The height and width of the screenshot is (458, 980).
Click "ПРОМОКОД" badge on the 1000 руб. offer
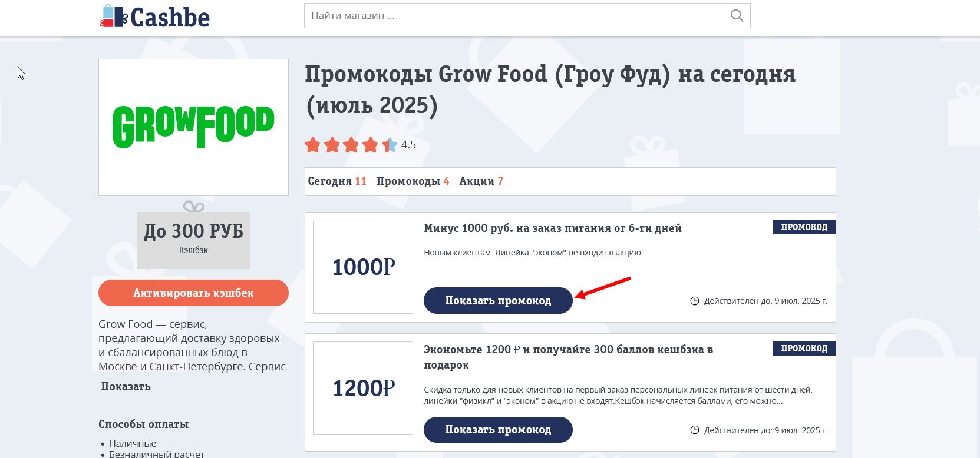click(804, 227)
